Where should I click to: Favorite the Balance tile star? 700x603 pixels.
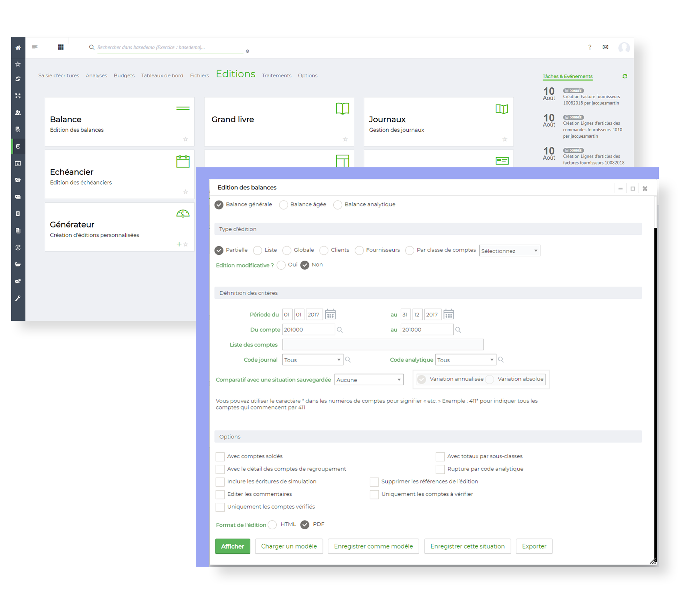(185, 139)
